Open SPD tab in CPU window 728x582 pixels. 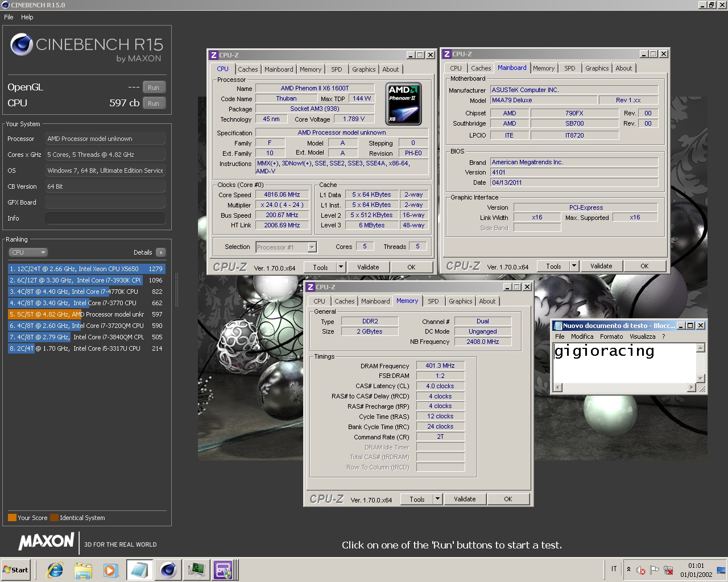(x=337, y=69)
